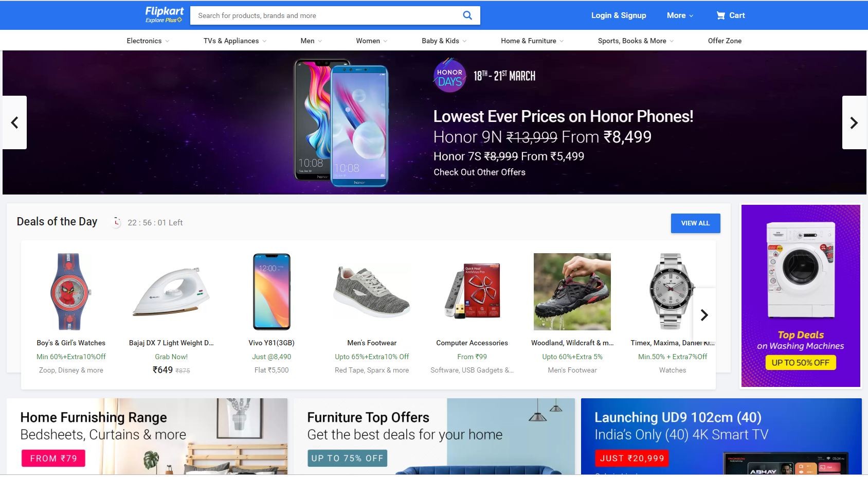
Task: Open the shopping cart icon
Action: point(721,15)
